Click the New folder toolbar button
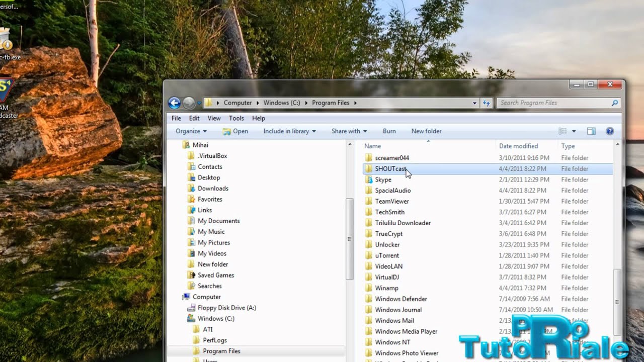 coord(426,131)
